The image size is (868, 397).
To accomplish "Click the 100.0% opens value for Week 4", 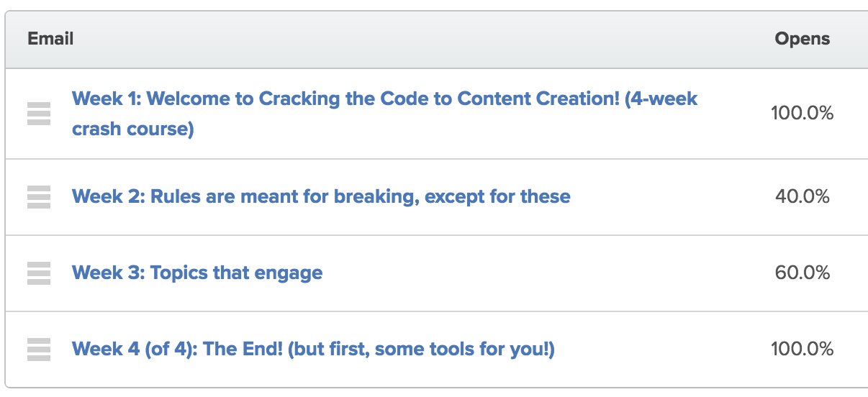I will point(802,350).
